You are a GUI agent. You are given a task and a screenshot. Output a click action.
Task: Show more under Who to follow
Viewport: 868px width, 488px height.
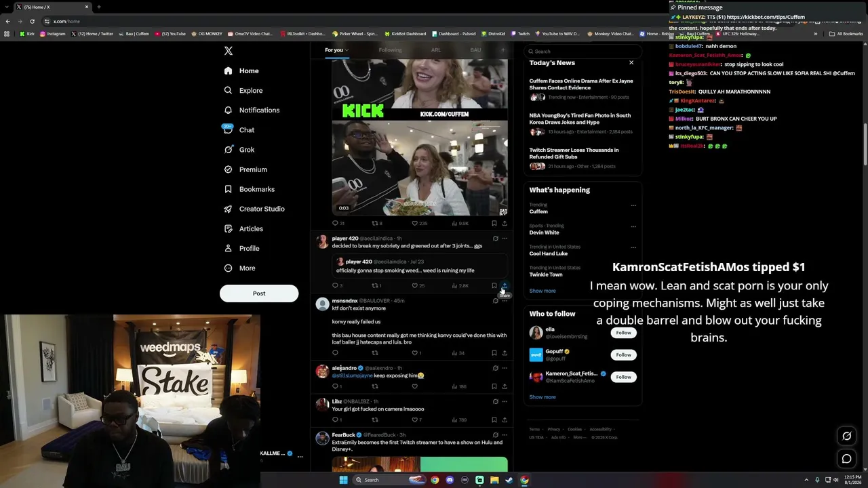coord(542,397)
